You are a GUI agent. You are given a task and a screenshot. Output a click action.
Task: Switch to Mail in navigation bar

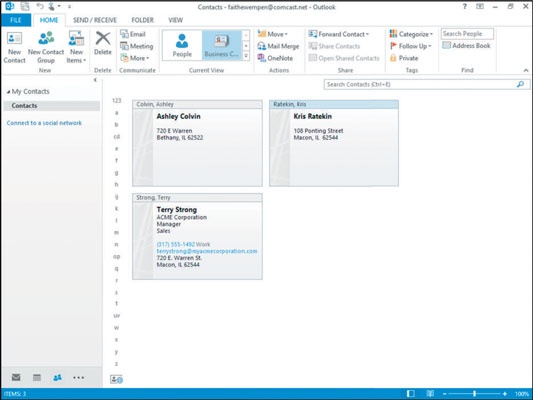(x=16, y=377)
